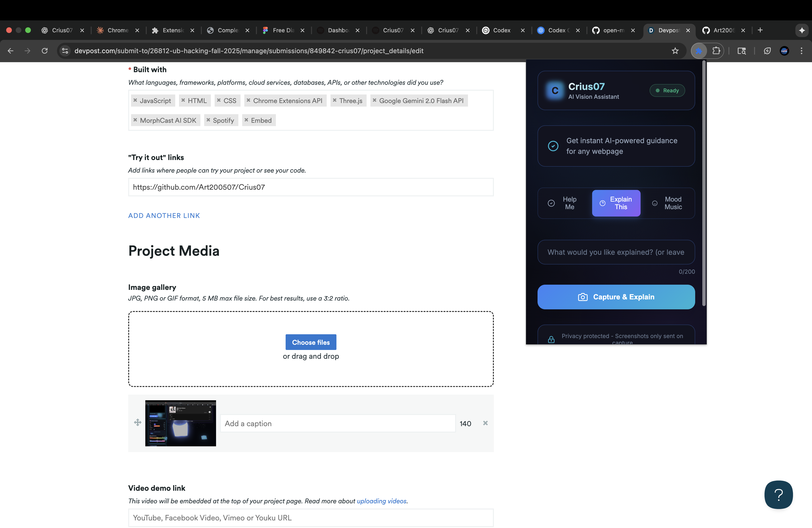Open the site information button in the address bar
Image resolution: width=812 pixels, height=528 pixels.
tap(65, 51)
